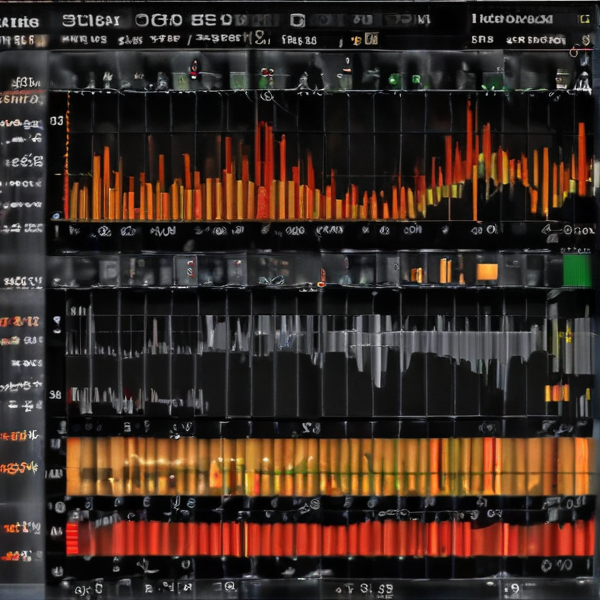
Task: Click the red label at left sidebar bottom
Action: coord(22,527)
